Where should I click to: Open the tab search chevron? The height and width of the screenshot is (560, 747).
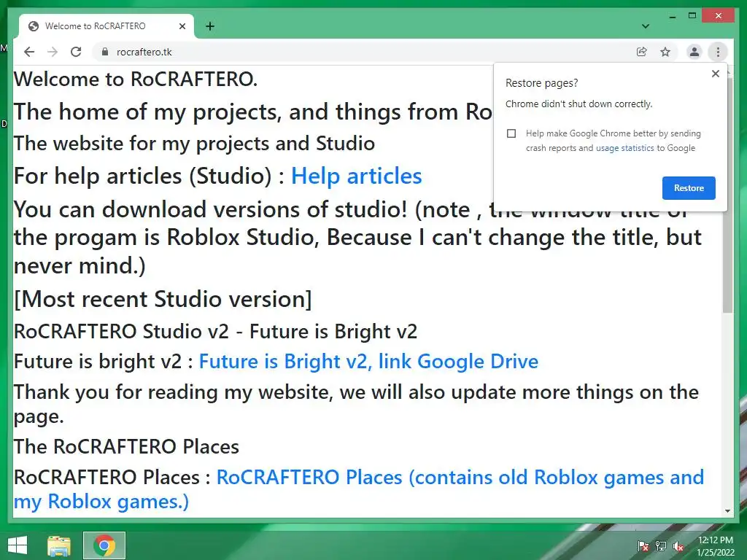pos(646,26)
